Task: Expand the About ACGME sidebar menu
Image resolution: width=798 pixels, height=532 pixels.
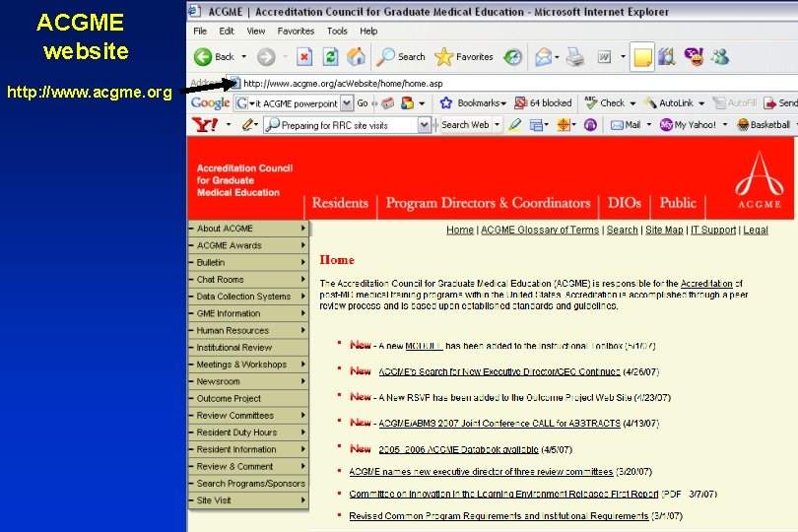Action: (248, 229)
